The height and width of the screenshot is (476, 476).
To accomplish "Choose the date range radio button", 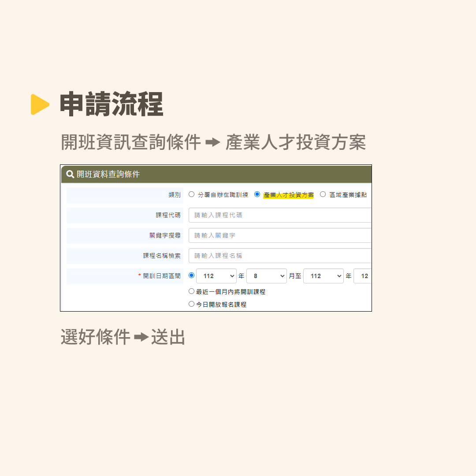I will pyautogui.click(x=192, y=275).
